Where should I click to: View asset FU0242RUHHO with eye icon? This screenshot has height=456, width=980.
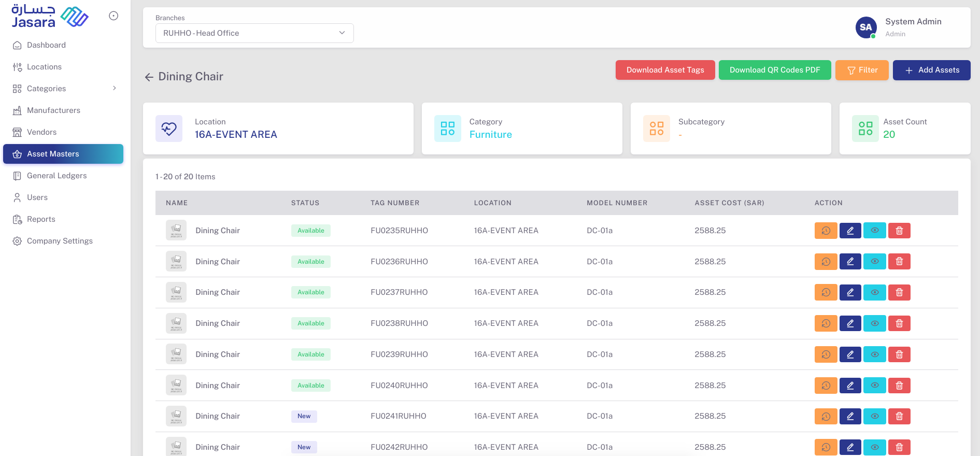coord(875,447)
